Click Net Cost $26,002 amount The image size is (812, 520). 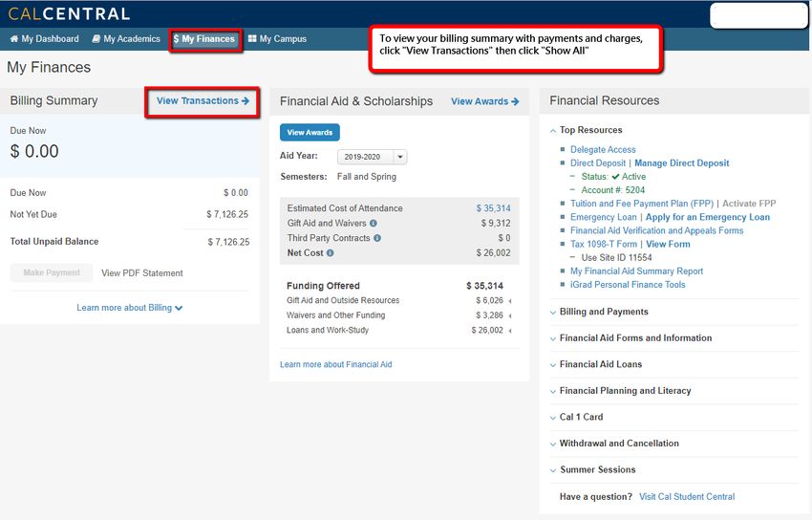click(493, 253)
